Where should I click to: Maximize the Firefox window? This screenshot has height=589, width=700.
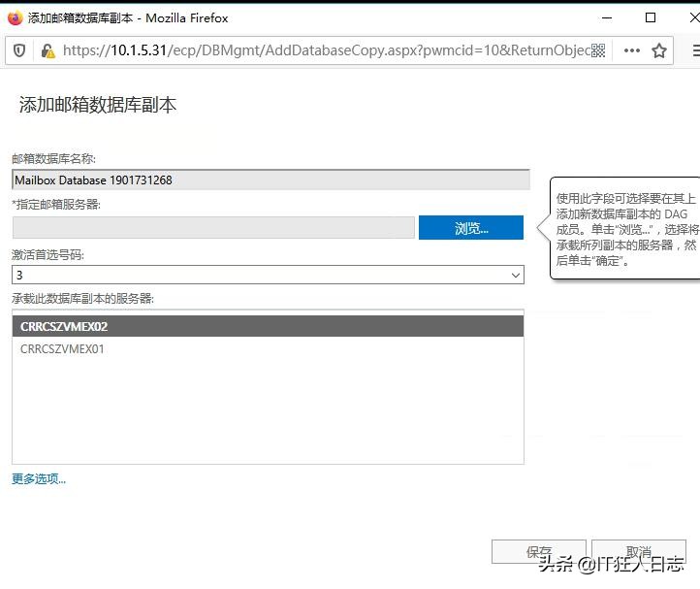[651, 17]
